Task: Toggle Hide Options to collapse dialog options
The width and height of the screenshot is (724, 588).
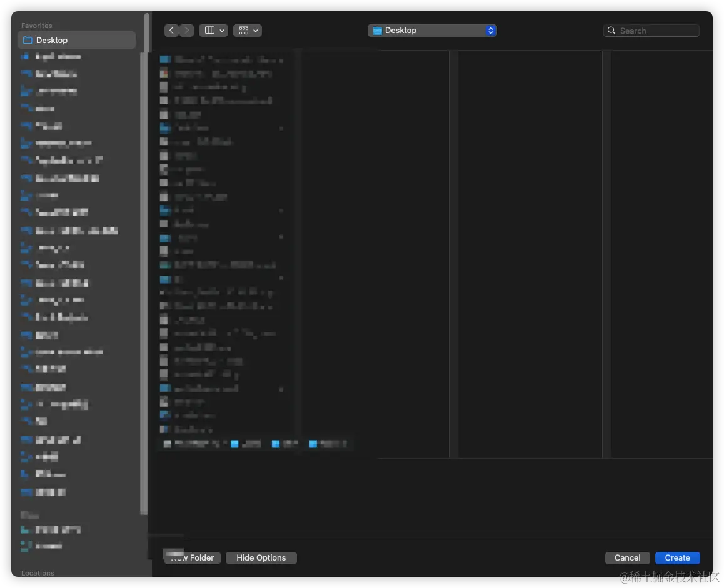Action: pyautogui.click(x=261, y=557)
